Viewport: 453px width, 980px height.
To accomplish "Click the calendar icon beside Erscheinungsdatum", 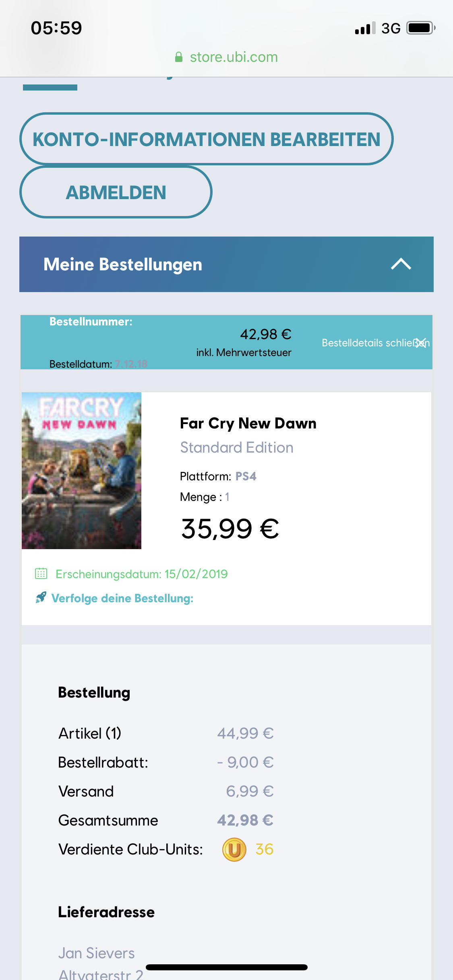I will [x=41, y=573].
